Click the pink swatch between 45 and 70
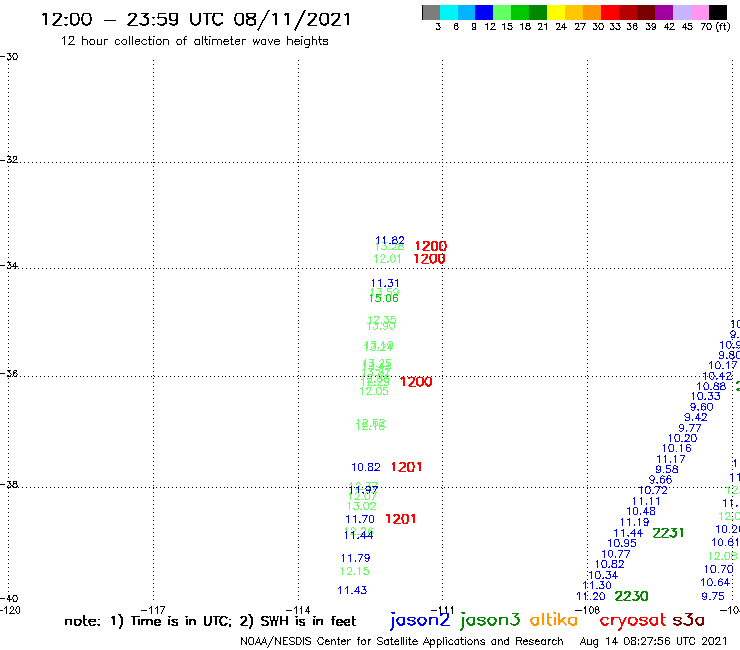Image resolution: width=740 pixels, height=650 pixels. (699, 12)
